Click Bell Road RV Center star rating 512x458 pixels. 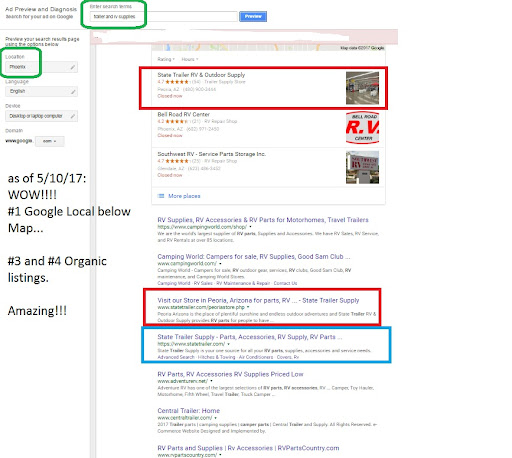click(177, 121)
